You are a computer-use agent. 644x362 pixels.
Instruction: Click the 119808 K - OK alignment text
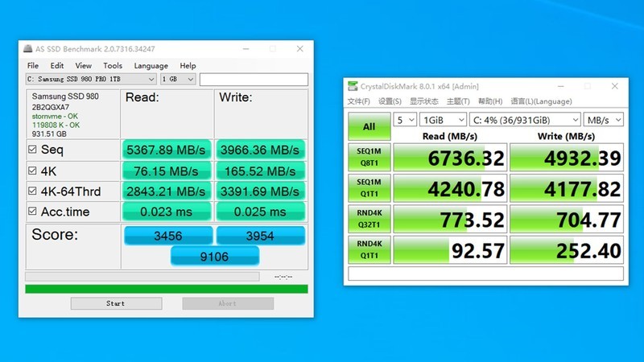[56, 125]
